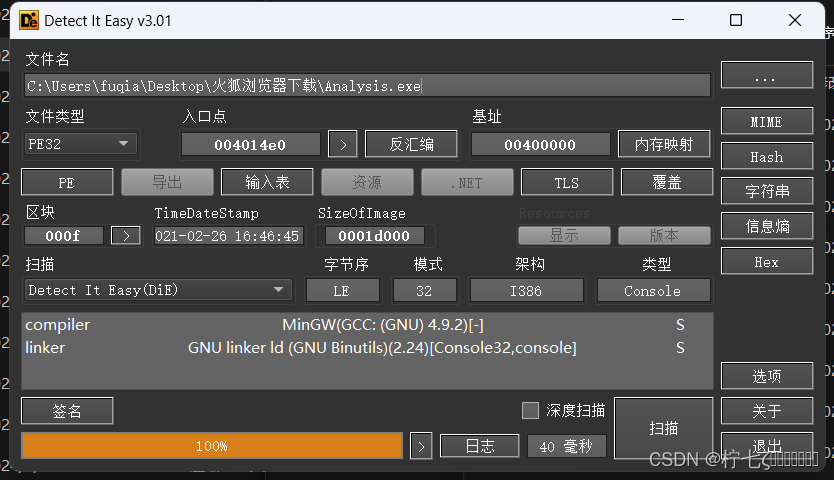Open the TLS section

coord(567,182)
